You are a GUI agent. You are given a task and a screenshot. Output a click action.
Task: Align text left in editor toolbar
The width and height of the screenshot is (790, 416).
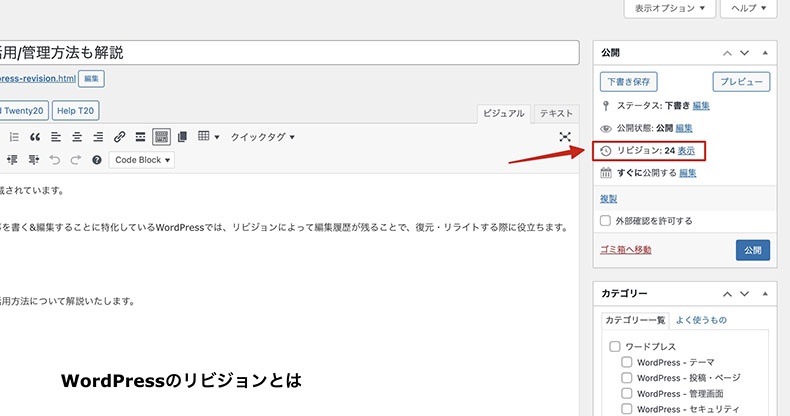coord(56,137)
